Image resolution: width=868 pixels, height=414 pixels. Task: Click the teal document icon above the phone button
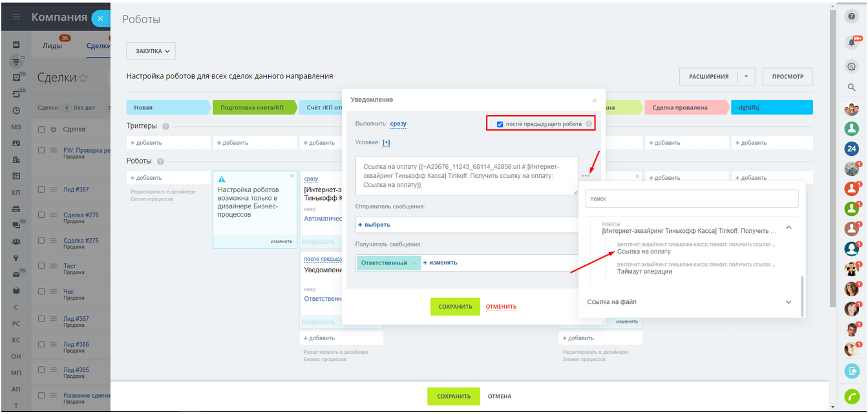pos(851,371)
